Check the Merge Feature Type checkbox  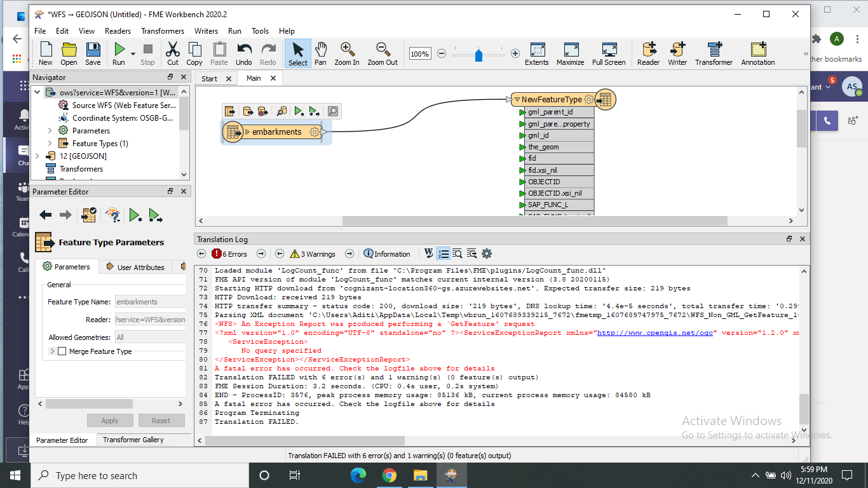pyautogui.click(x=62, y=351)
